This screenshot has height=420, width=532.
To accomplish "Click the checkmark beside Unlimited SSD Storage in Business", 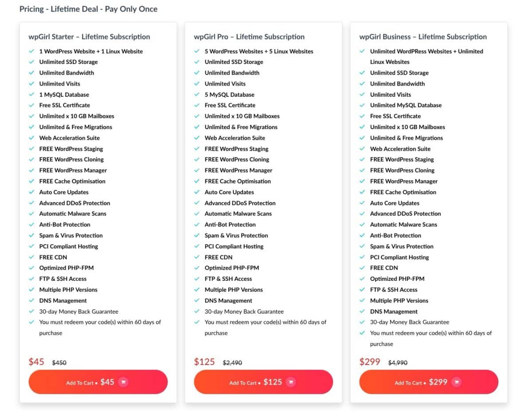I will [362, 73].
